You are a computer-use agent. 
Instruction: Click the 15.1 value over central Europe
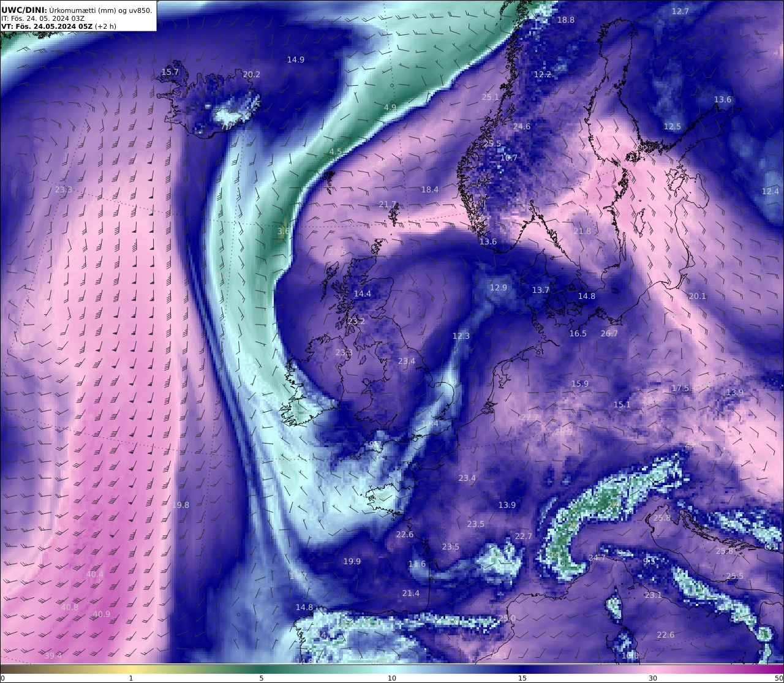[622, 404]
